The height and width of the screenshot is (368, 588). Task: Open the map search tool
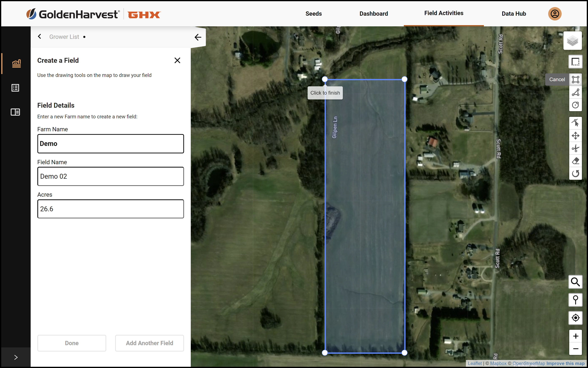tap(575, 282)
